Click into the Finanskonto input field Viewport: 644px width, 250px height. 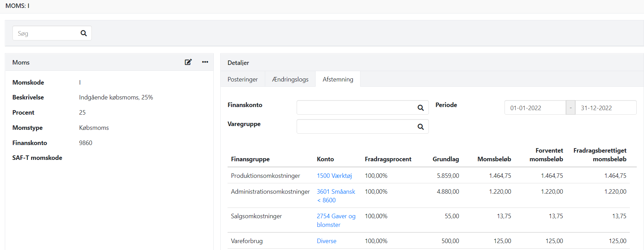point(356,108)
